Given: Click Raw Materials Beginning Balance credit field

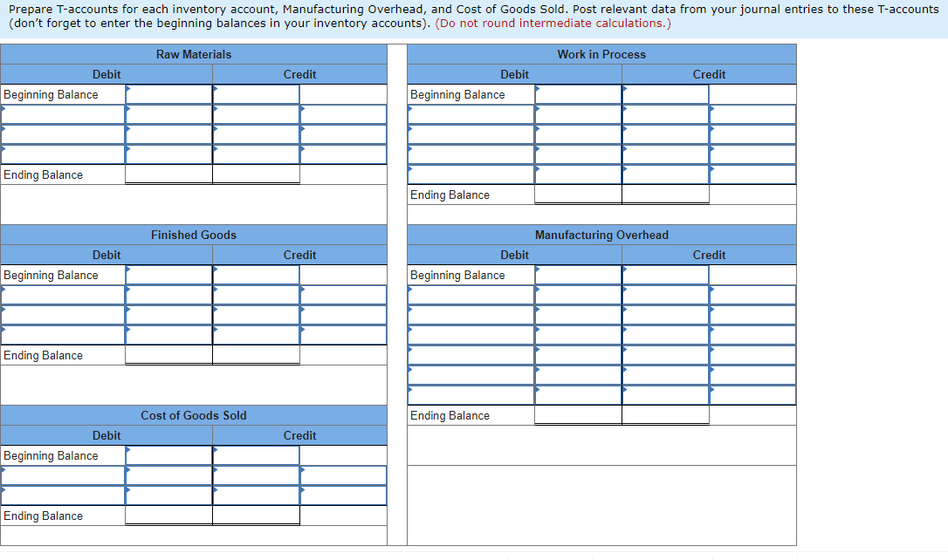Looking at the screenshot, I should pos(256,94).
